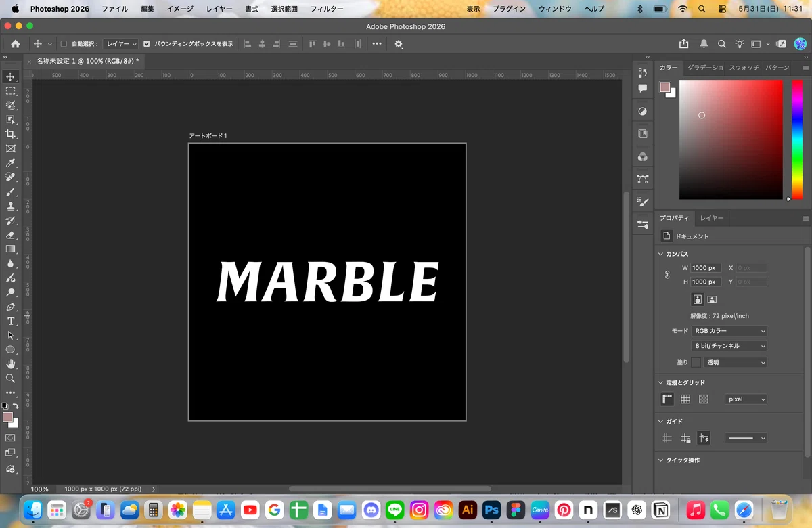
Task: Toggle rulers in Rulers & Grids section
Action: 667,399
